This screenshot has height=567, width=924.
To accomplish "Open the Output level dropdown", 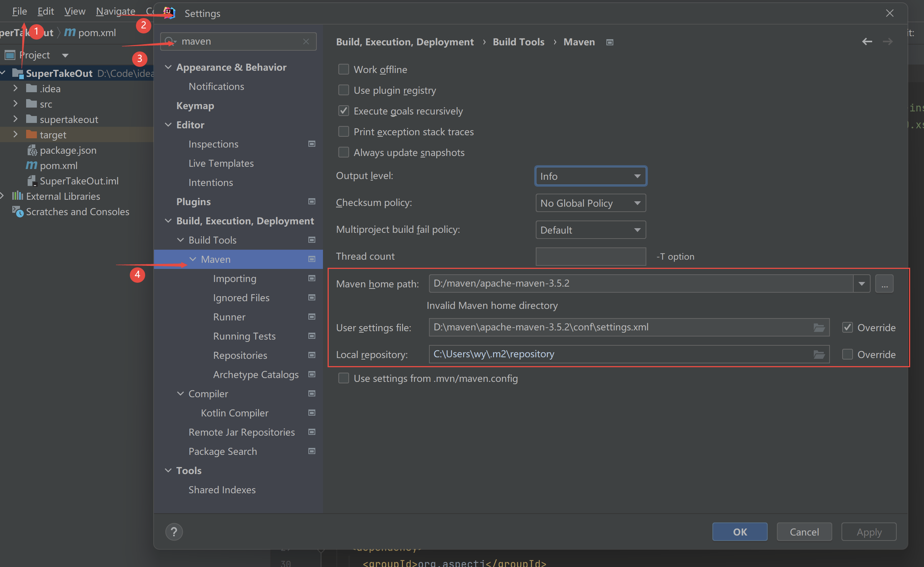I will point(590,176).
